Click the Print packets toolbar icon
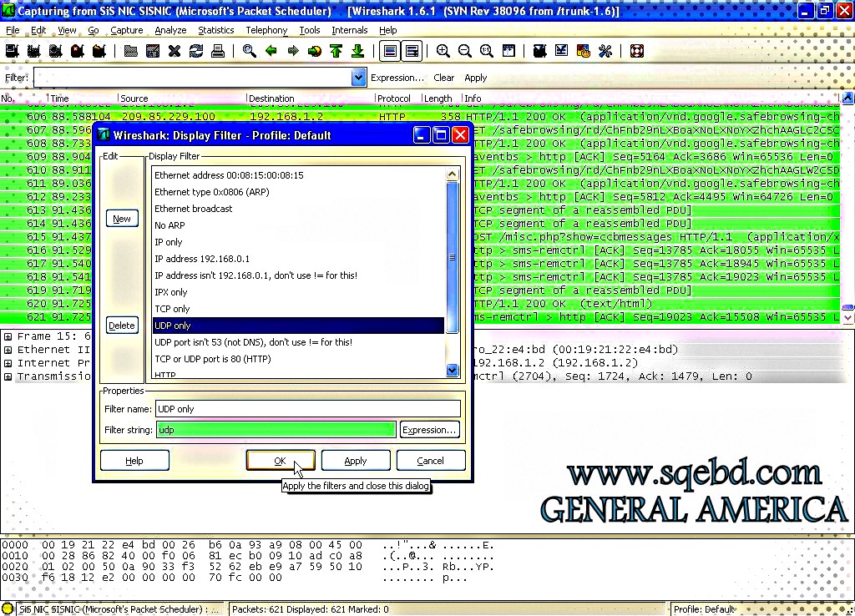Image resolution: width=855 pixels, height=616 pixels. 218,52
